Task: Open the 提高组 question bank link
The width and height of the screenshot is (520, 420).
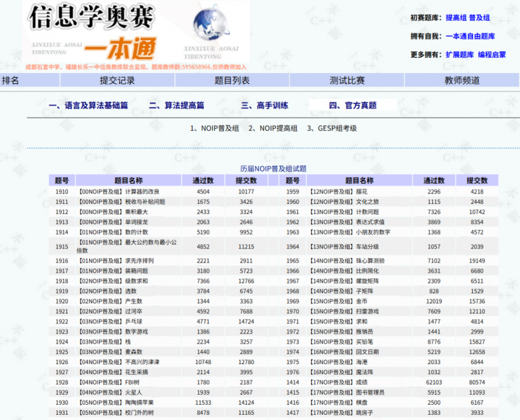Action: [455, 18]
